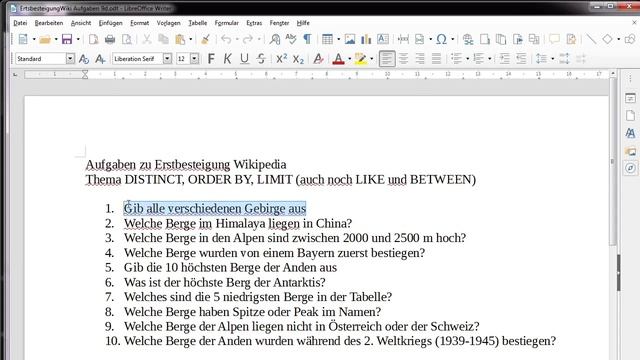Open the sidebar Gallery
Viewport: 640px width, 360px height.
(x=630, y=151)
